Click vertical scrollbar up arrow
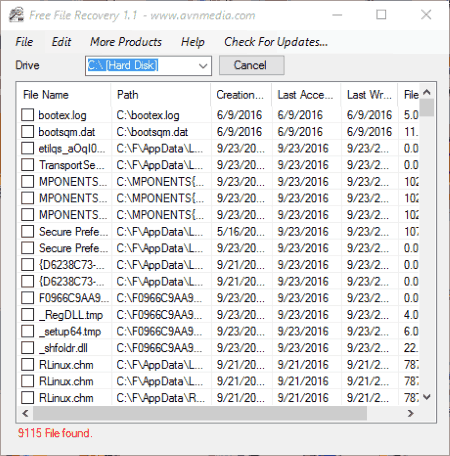Screen dimensions: 450x456 click(x=427, y=92)
